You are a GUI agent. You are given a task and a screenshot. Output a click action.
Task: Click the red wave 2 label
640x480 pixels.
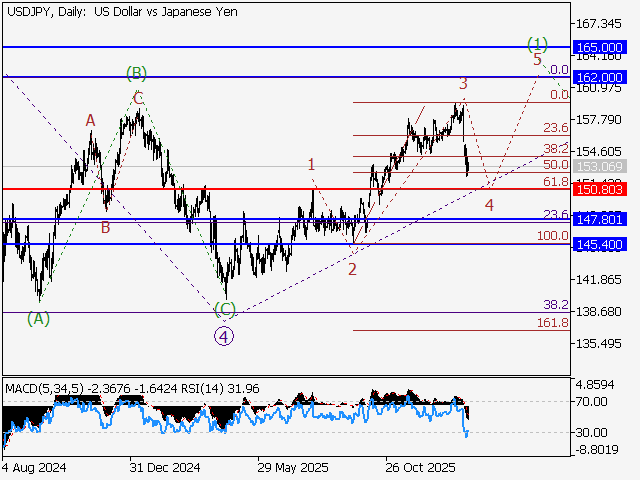352,269
